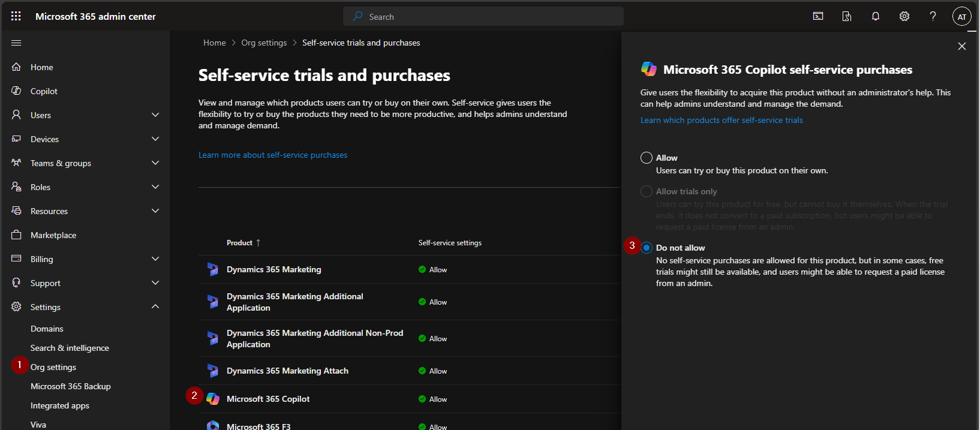Expand the Users navigation section
The height and width of the screenshot is (430, 980).
pos(155,115)
